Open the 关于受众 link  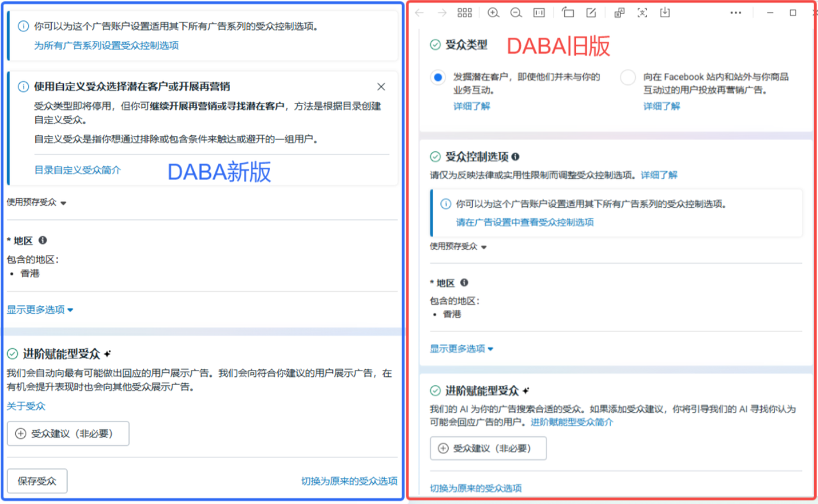(26, 406)
